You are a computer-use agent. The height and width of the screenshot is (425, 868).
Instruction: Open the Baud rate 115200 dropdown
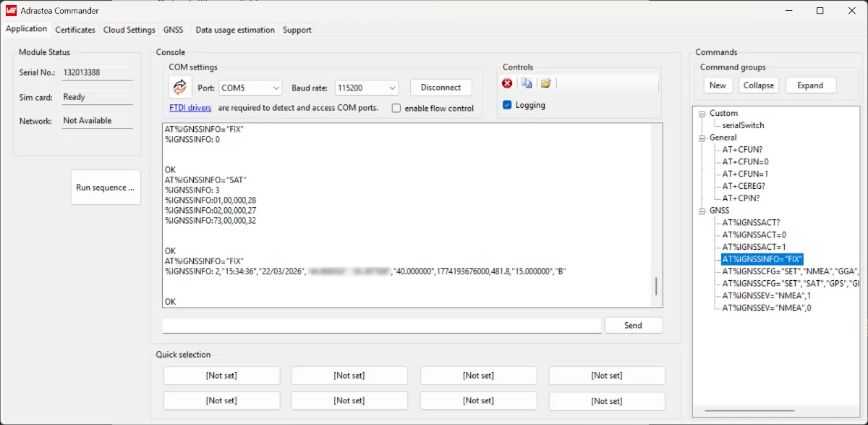(x=366, y=88)
